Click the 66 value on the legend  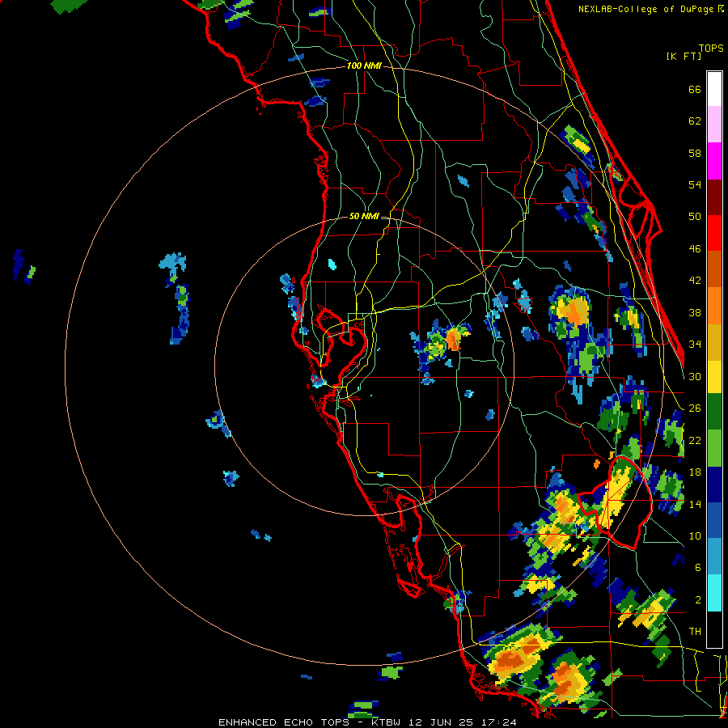(695, 90)
